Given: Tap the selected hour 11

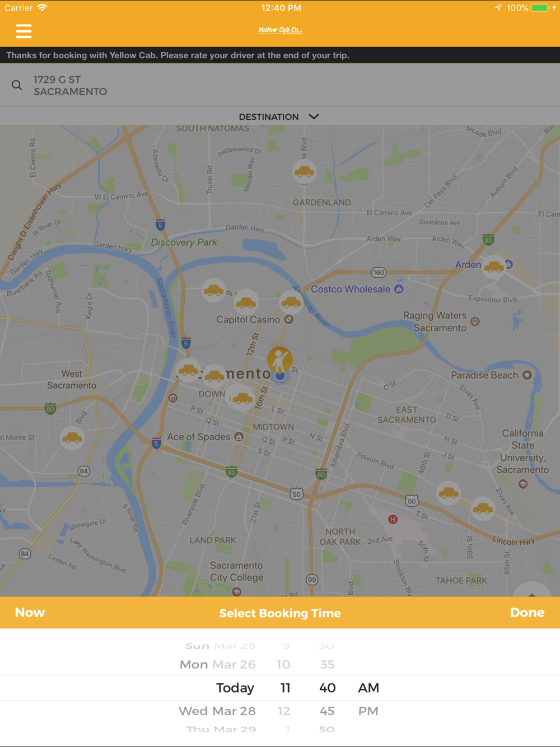Looking at the screenshot, I should (x=285, y=688).
